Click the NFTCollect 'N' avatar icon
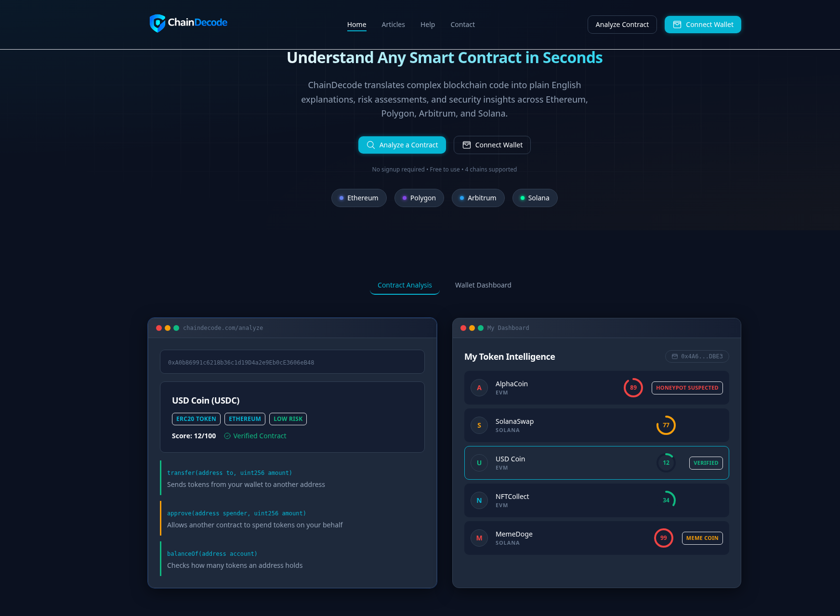Screen dimensions: 840x616 point(479,500)
